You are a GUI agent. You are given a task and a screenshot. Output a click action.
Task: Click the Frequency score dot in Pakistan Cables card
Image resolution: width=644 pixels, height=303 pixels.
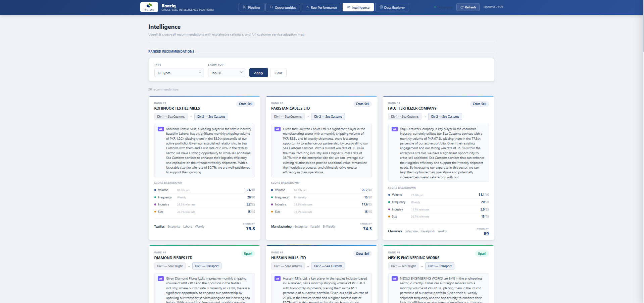(272, 197)
